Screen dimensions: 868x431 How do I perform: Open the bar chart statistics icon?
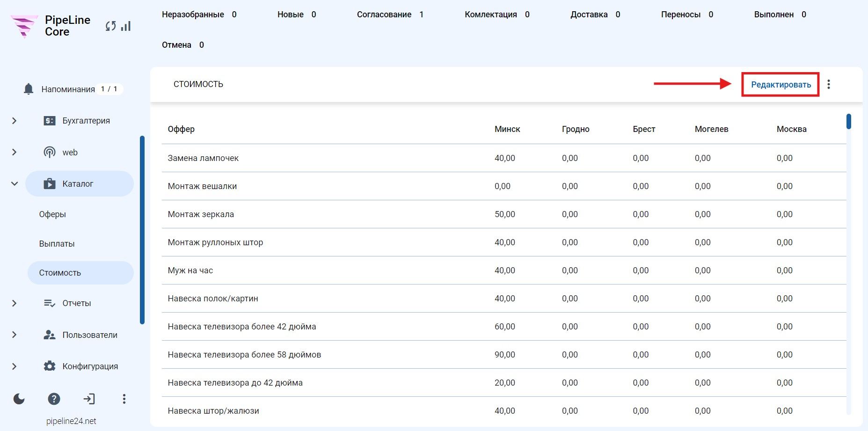[x=126, y=26]
